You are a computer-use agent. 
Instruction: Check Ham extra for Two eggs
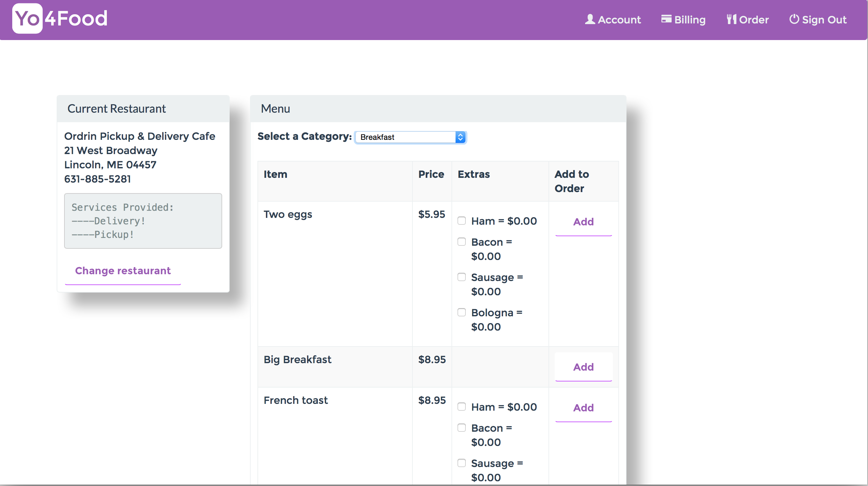[x=462, y=221]
